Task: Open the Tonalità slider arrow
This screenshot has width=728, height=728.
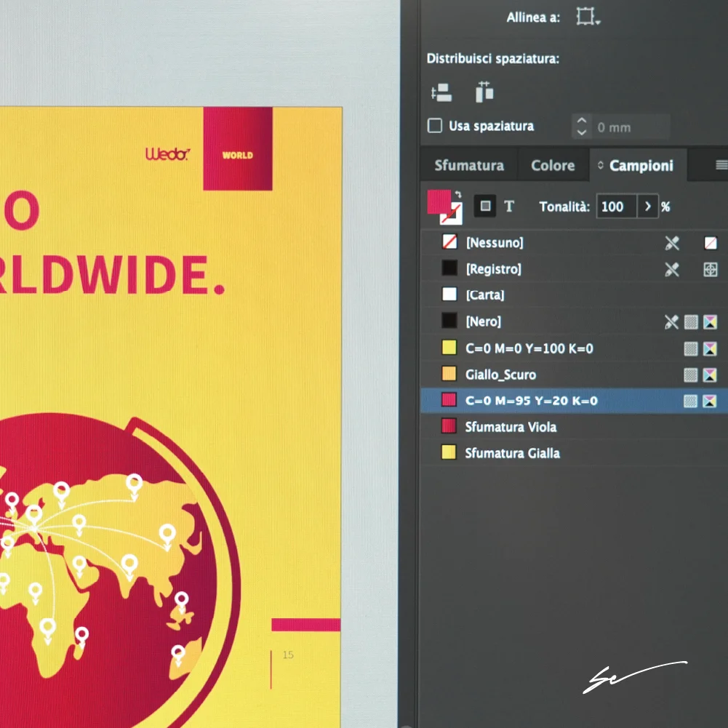Action: (648, 206)
